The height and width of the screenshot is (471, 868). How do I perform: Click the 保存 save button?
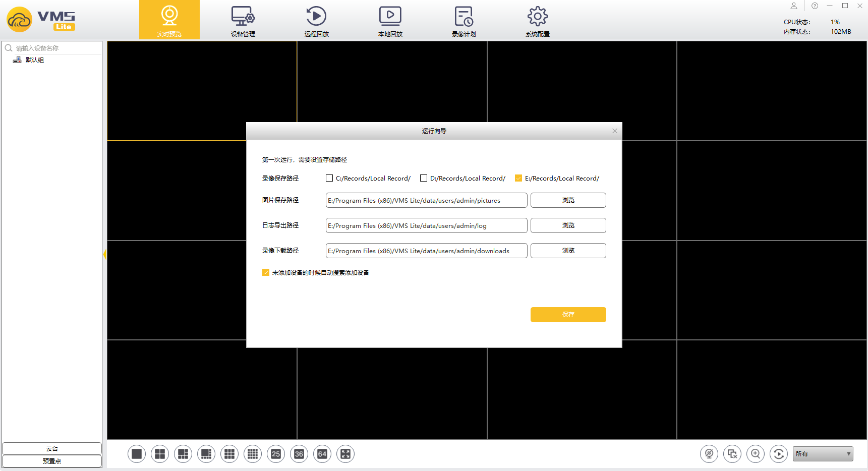coord(568,315)
